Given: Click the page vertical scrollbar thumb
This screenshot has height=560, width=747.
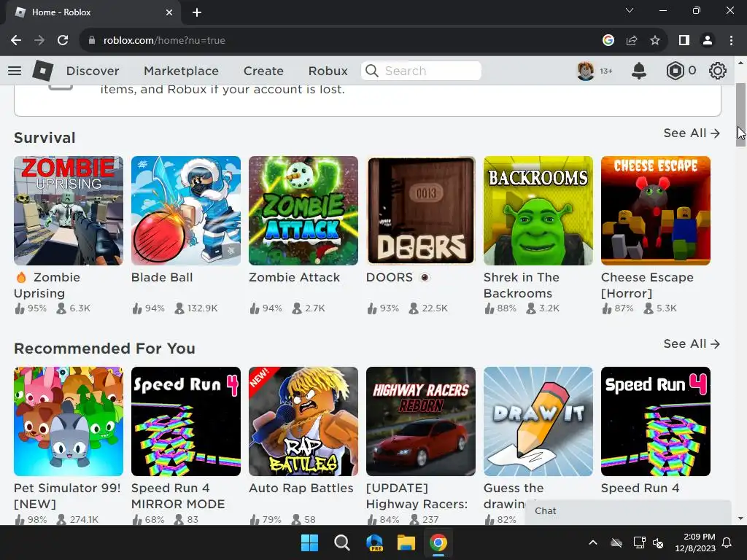Looking at the screenshot, I should pyautogui.click(x=740, y=114).
